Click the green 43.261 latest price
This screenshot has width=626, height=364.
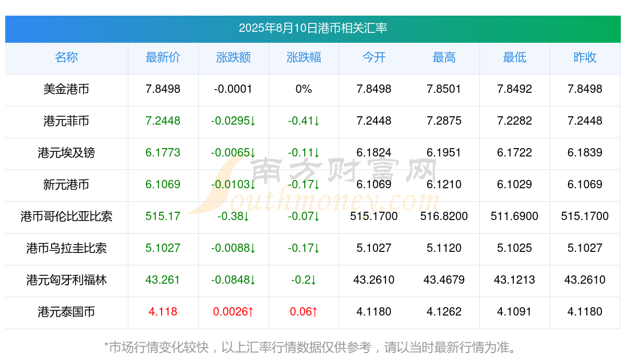click(163, 280)
